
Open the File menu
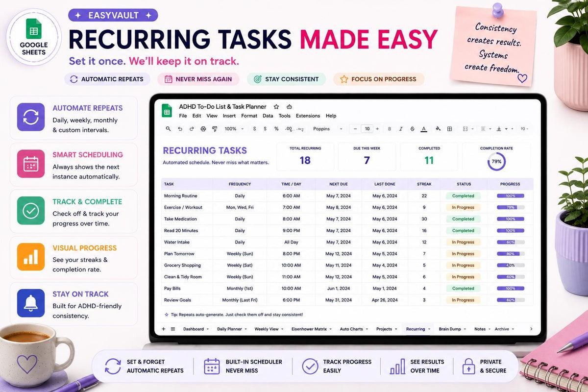pos(183,116)
